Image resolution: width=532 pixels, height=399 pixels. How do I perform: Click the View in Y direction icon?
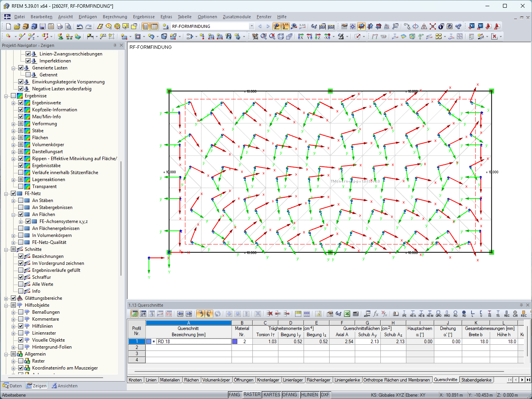(309, 36)
